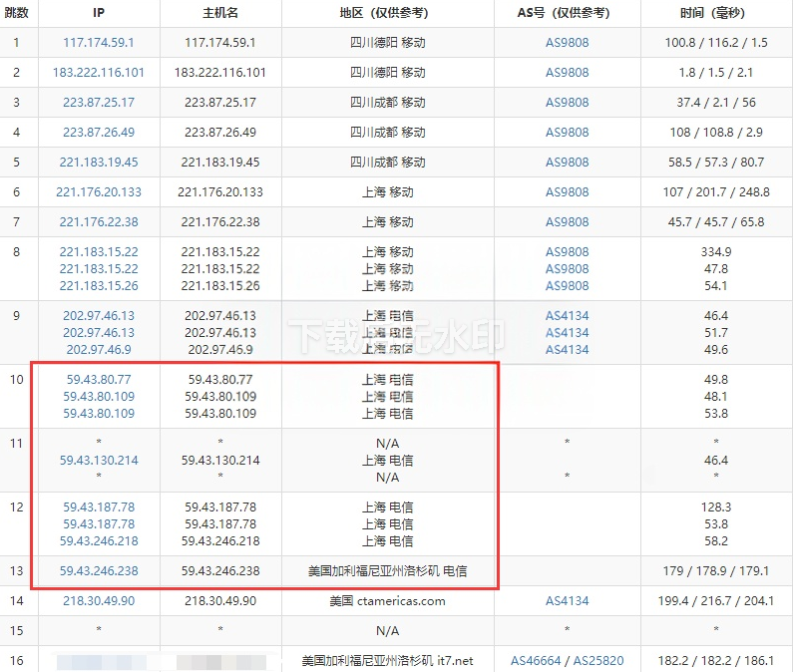Select the blue 223.87.26.49 IP link
Viewport: 793px width, 672px height.
[98, 133]
